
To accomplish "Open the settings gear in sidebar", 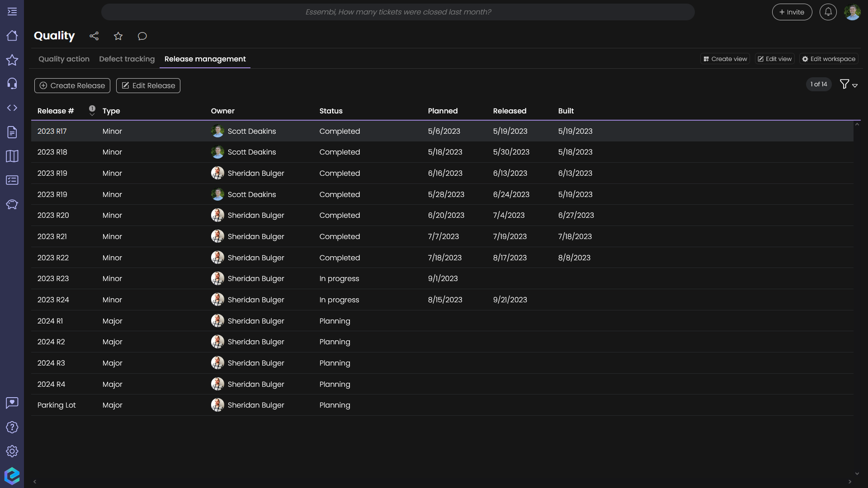I will 12,451.
